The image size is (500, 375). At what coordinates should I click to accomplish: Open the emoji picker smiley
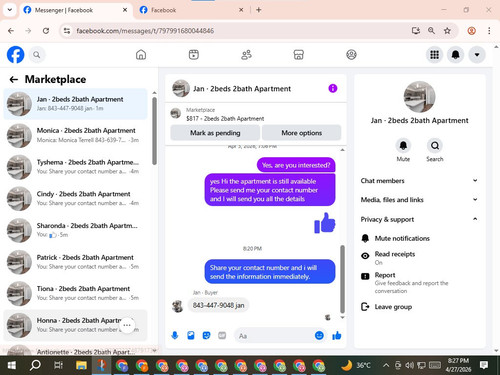(319, 335)
